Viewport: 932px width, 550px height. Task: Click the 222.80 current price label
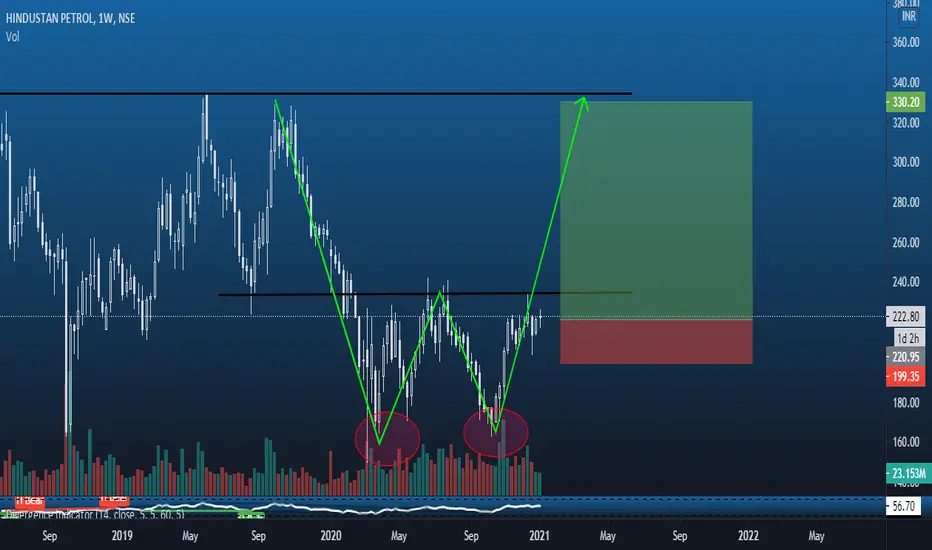[x=905, y=317]
